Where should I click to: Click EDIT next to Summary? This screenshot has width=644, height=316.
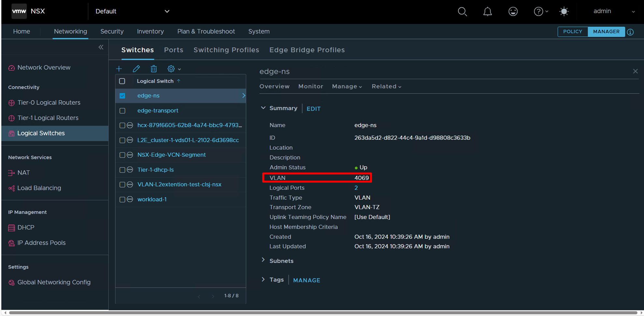(x=313, y=109)
